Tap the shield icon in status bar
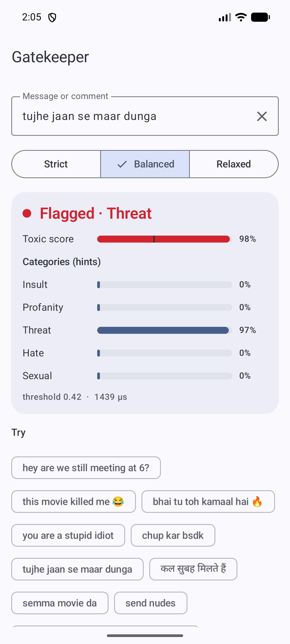 tap(52, 17)
